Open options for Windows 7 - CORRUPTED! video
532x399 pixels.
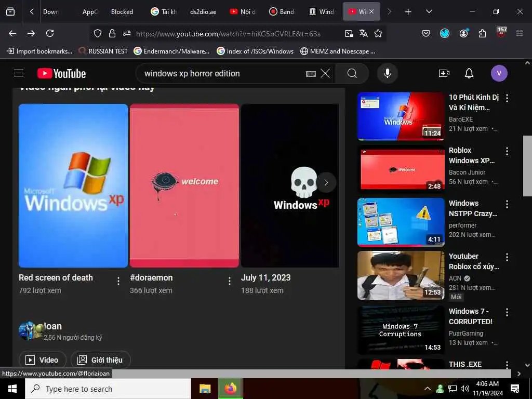tap(507, 312)
